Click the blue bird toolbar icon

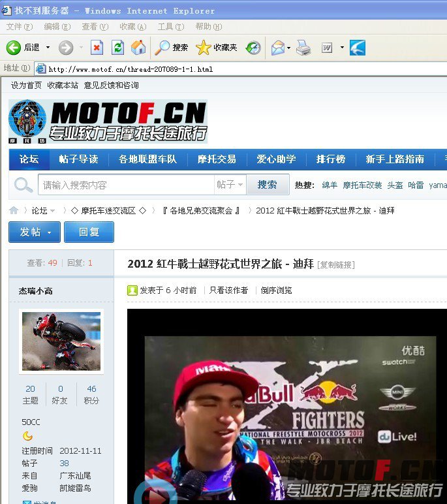[x=358, y=48]
